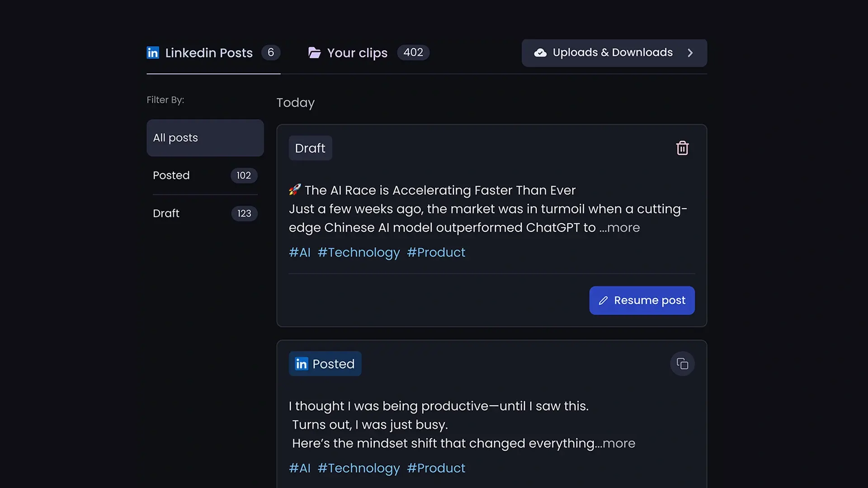Click the 402 clips count badge

click(x=413, y=52)
